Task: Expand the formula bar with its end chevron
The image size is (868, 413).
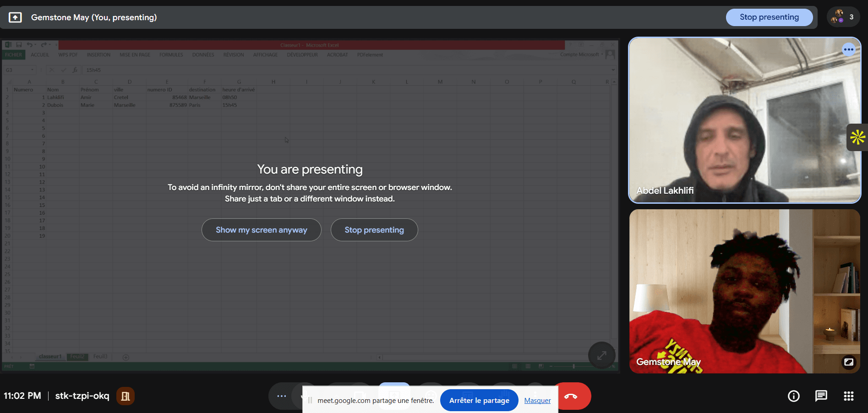Action: [613, 70]
